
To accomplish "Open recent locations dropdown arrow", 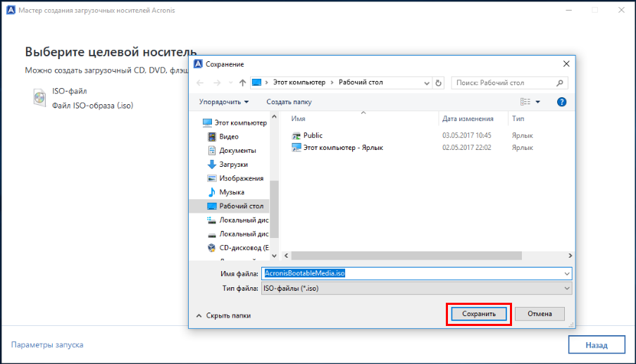I will click(x=230, y=82).
